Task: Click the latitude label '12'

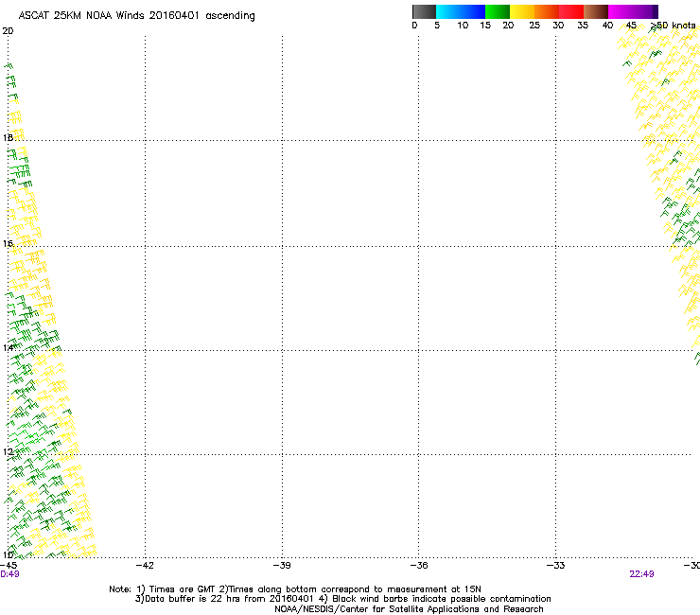Action: [8, 452]
